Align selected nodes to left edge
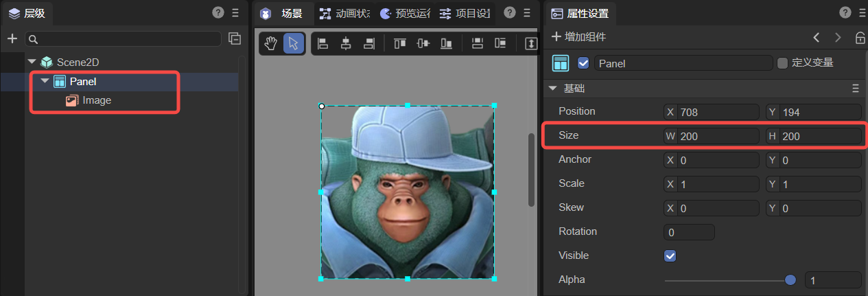Viewport: 868px width, 296px height. [322, 43]
